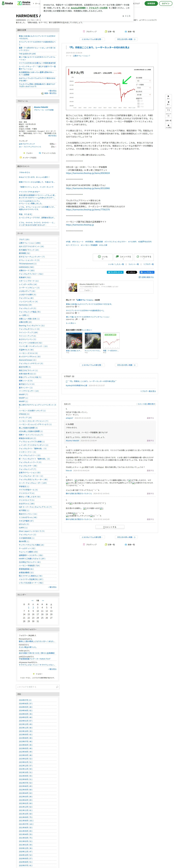Share via B!ブックマーク button
Image resolution: width=174 pixels, height=868 pixels.
tap(115, 272)
